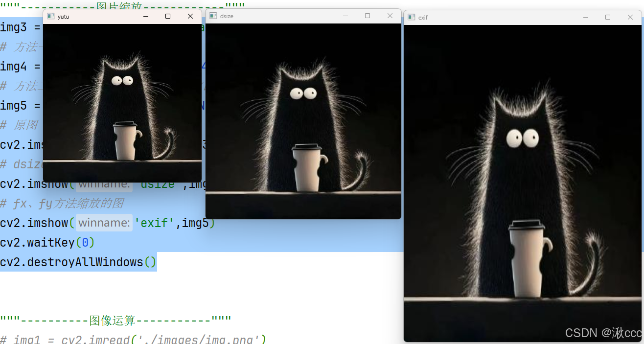Maximize the exif image window
644x344 pixels.
(x=608, y=17)
